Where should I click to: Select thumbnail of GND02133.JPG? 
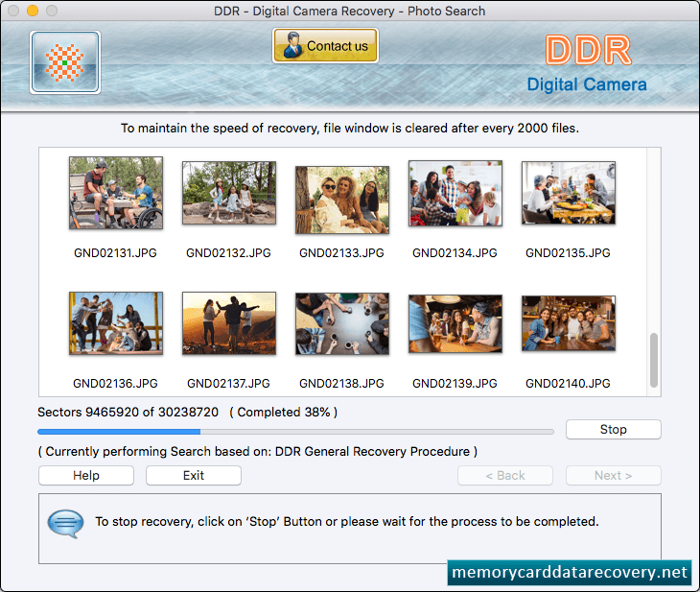click(342, 200)
